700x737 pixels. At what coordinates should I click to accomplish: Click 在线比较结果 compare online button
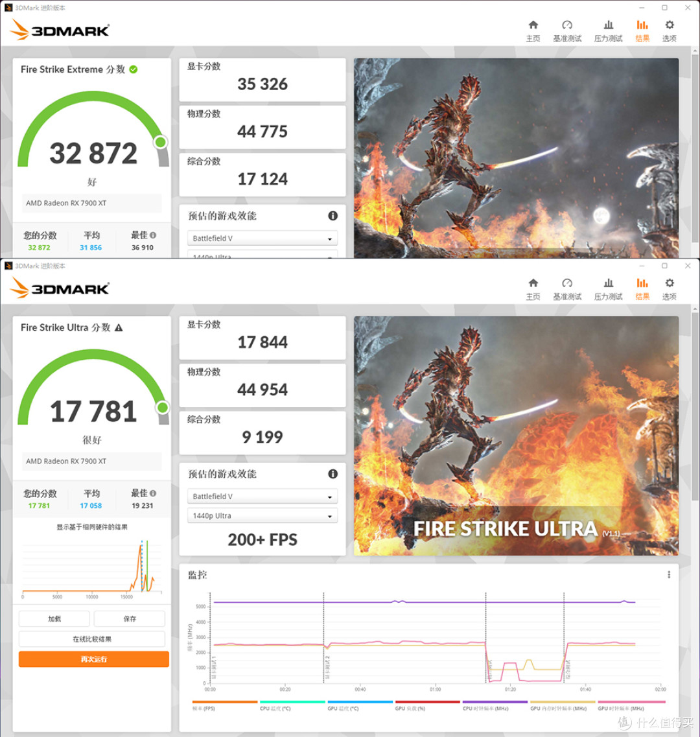tap(92, 638)
